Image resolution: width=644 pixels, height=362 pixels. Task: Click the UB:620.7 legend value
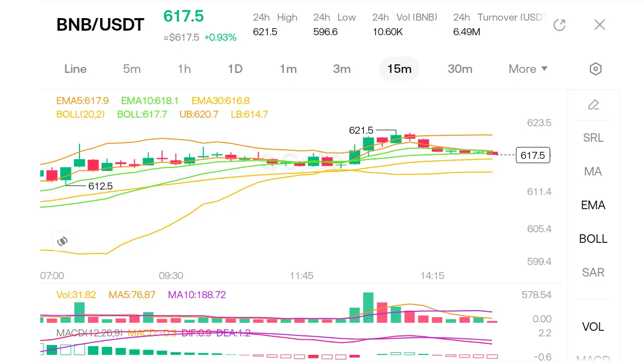[x=199, y=114]
